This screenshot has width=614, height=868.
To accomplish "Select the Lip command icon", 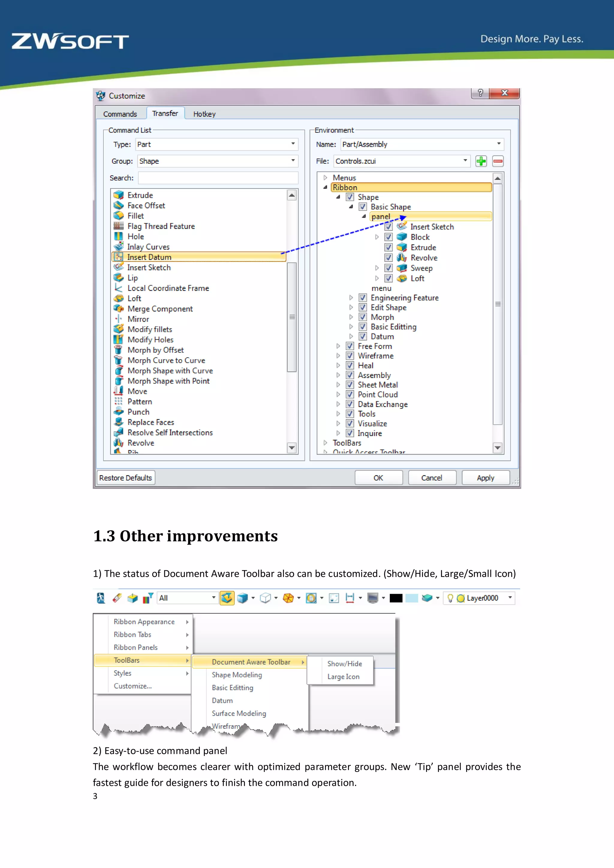I will (x=119, y=278).
